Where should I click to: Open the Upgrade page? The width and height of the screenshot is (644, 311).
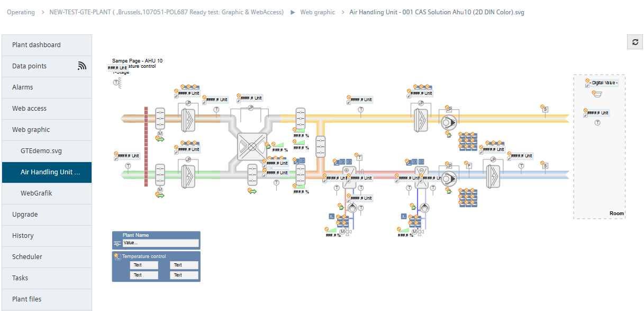[x=47, y=215]
